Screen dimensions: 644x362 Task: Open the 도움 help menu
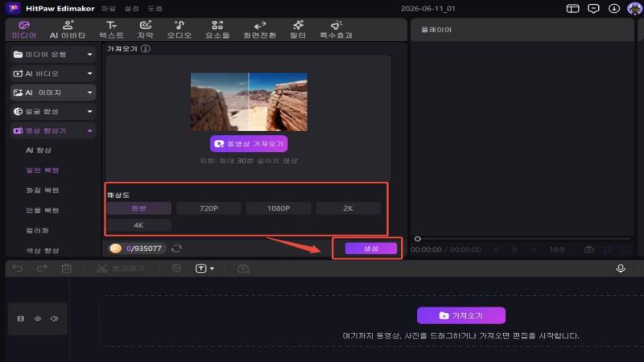point(155,9)
